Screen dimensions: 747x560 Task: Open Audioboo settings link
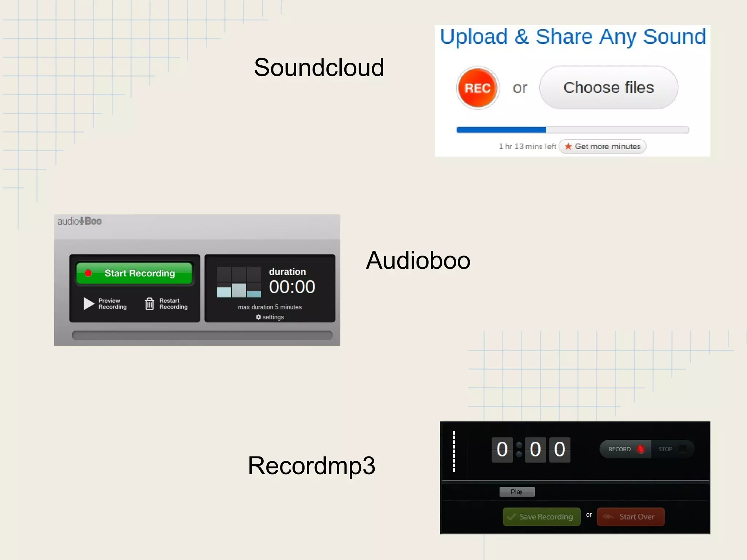click(270, 317)
